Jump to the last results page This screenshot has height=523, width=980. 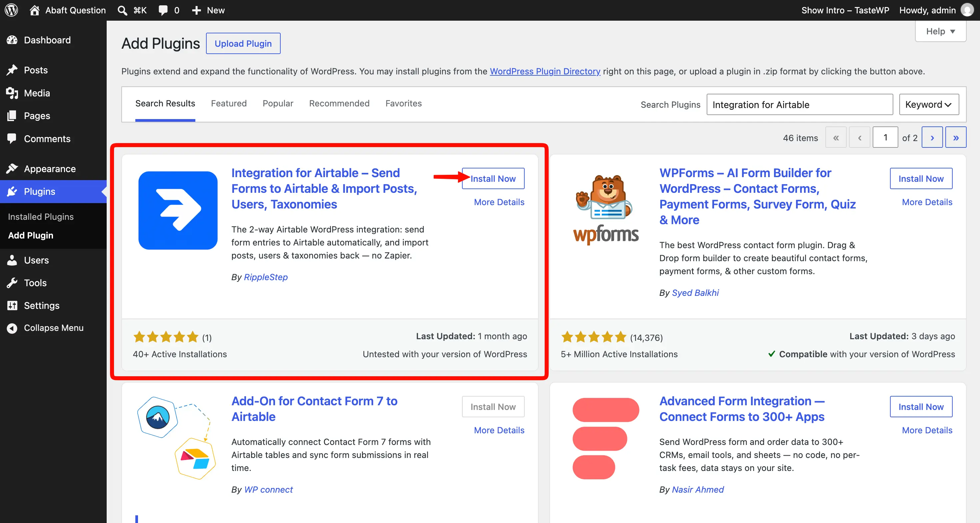coord(956,137)
